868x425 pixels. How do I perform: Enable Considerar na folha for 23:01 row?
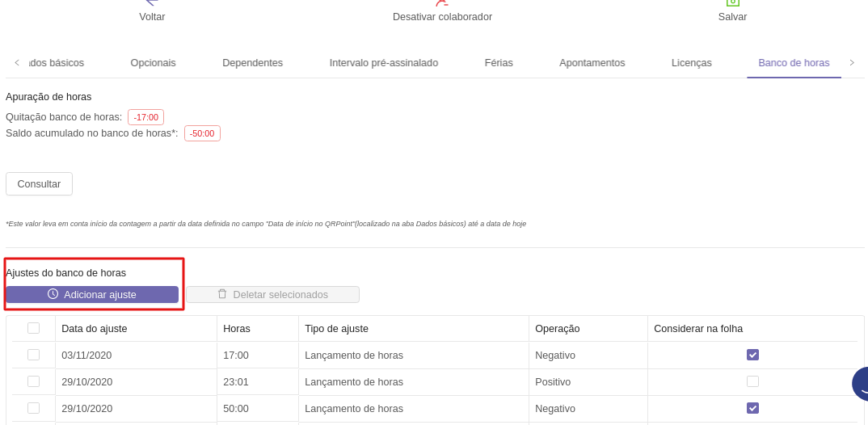752,381
